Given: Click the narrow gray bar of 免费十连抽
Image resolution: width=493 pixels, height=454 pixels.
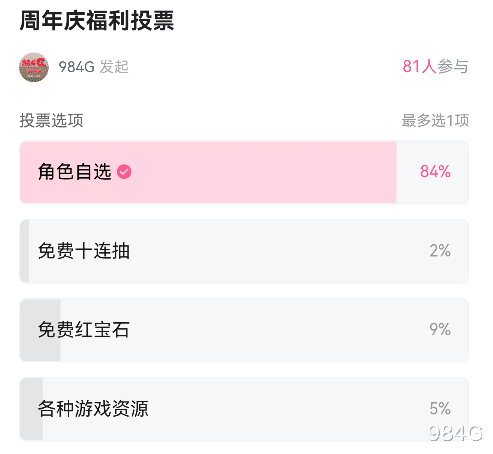Looking at the screenshot, I should pyautogui.click(x=24, y=251).
